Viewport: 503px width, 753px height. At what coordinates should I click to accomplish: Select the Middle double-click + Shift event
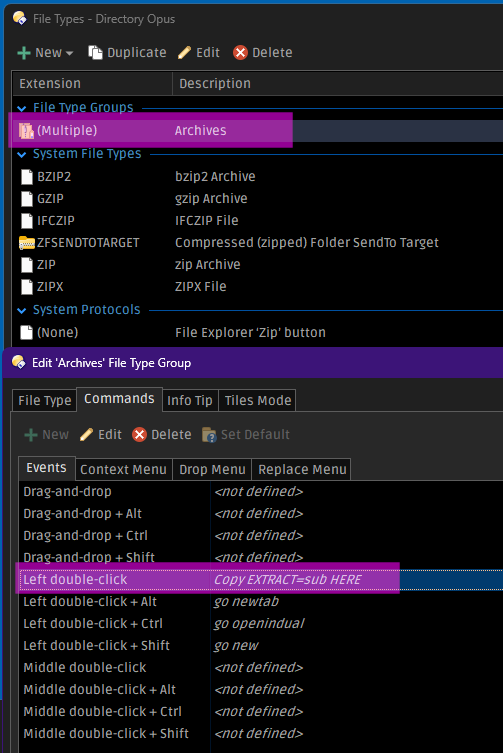tap(261, 734)
